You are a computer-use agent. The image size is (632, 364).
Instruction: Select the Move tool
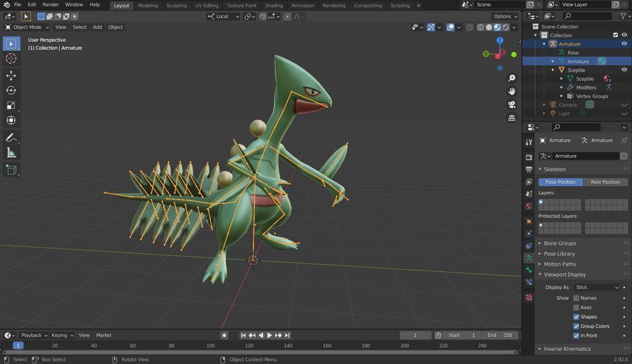click(x=11, y=75)
